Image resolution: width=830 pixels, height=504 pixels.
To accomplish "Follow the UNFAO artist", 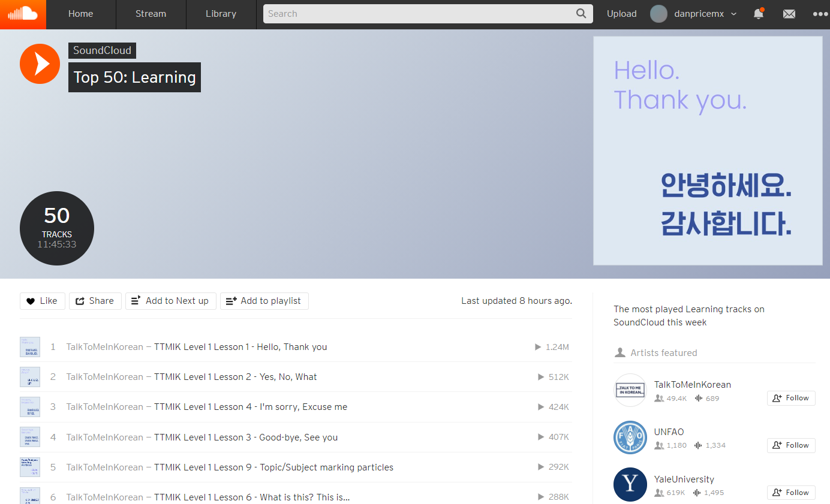I will point(791,445).
